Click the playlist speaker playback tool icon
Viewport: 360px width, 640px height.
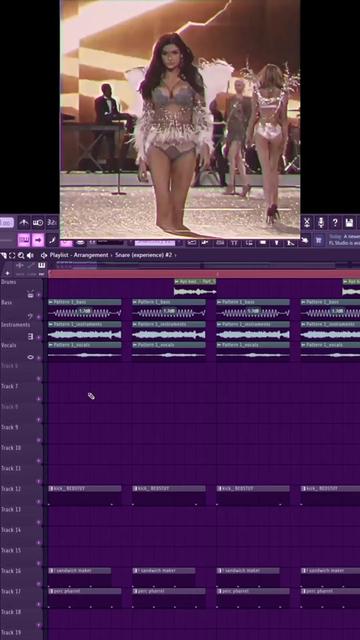click(30, 256)
